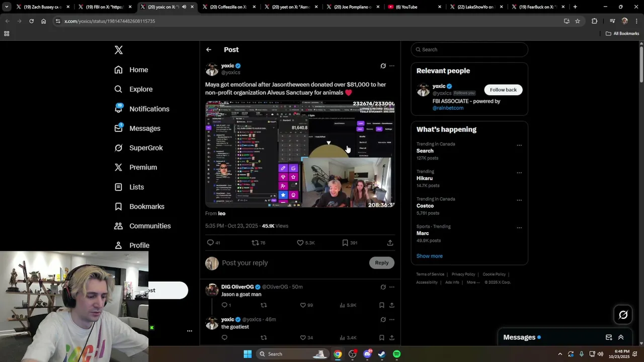The height and width of the screenshot is (362, 644).
Task: Open more options for trending 'Costco'
Action: click(519, 200)
